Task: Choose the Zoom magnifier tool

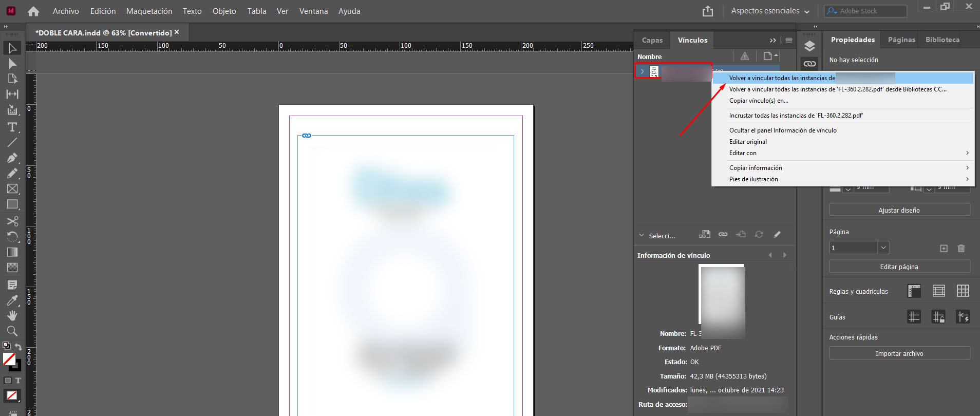Action: tap(12, 331)
